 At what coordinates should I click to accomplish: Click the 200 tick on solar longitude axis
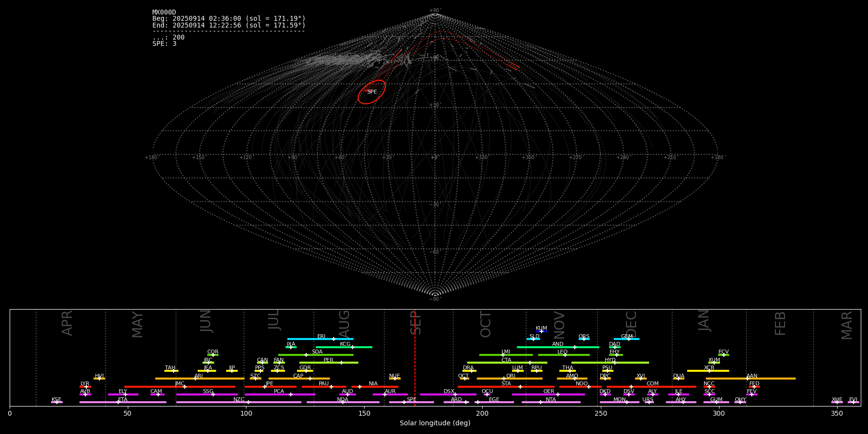(x=482, y=414)
